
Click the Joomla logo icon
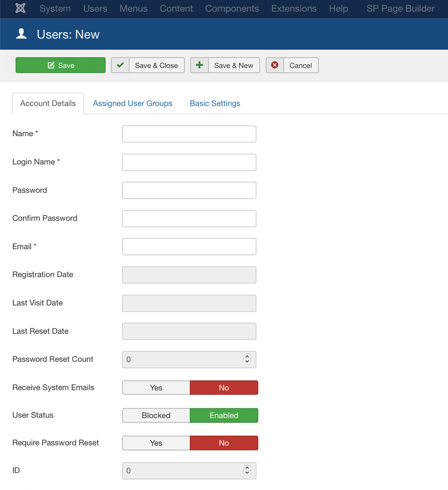tap(20, 8)
